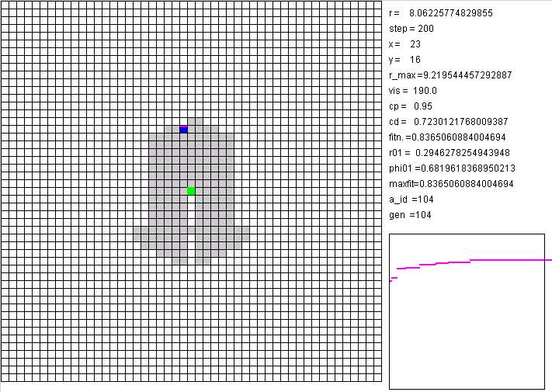Click the blue cell in the grid
Image resolution: width=552 pixels, height=392 pixels.
click(x=183, y=130)
